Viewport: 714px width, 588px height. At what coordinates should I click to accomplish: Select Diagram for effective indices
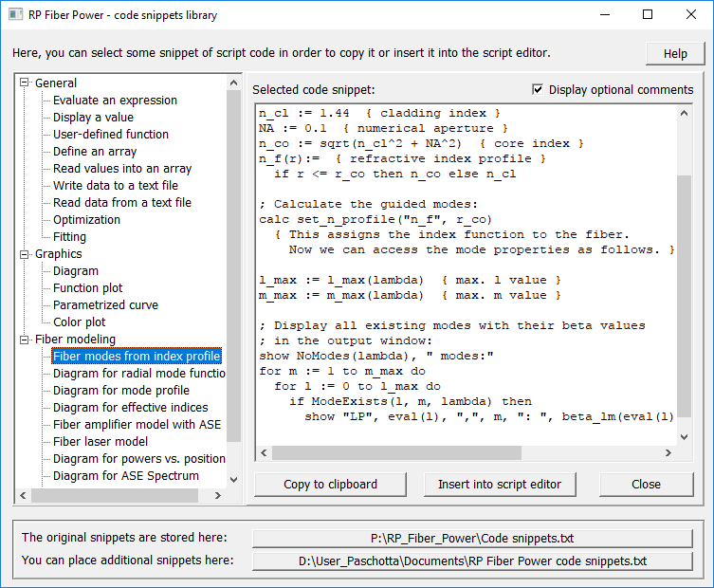coord(130,408)
